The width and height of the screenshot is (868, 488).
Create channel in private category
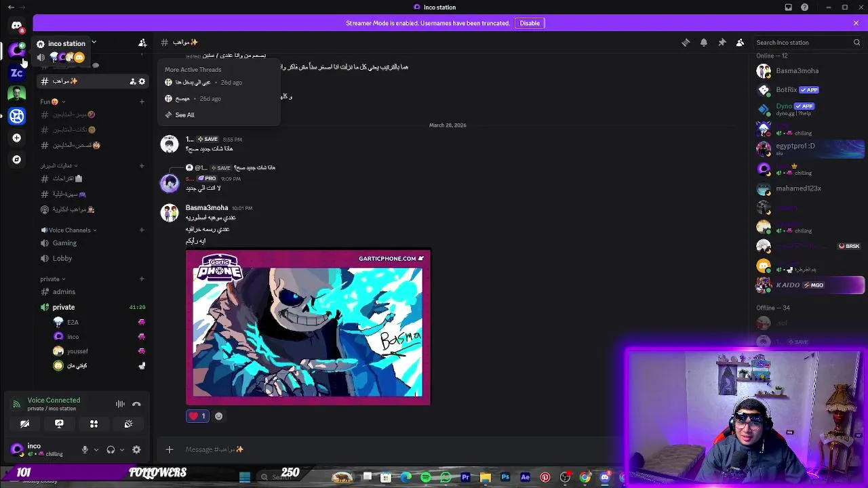(142, 279)
